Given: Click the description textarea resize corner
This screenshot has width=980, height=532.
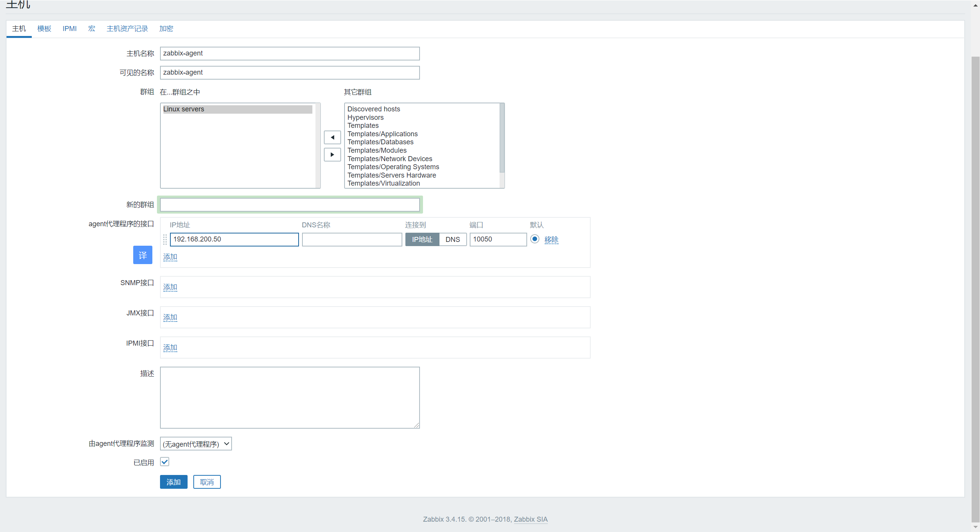Looking at the screenshot, I should point(416,425).
